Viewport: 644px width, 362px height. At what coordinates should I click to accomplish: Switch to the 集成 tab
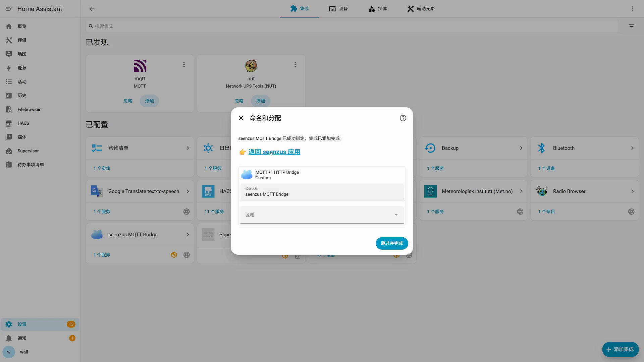299,9
